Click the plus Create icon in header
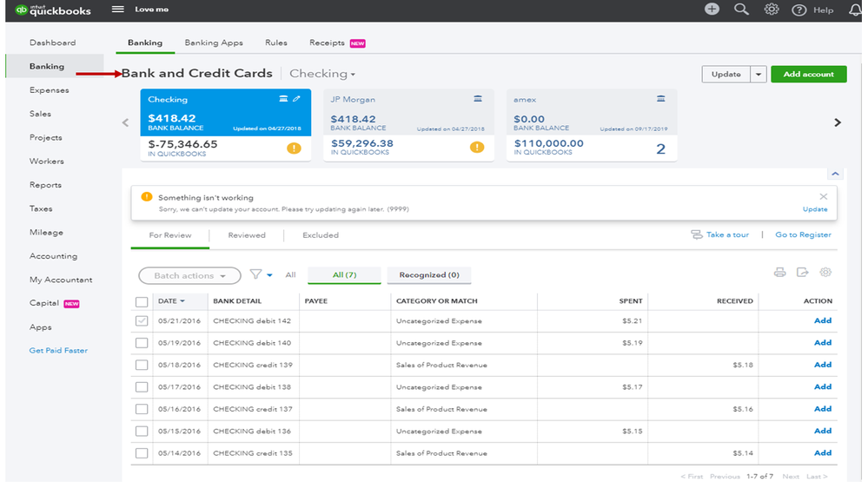The width and height of the screenshot is (868, 488). pyautogui.click(x=712, y=10)
